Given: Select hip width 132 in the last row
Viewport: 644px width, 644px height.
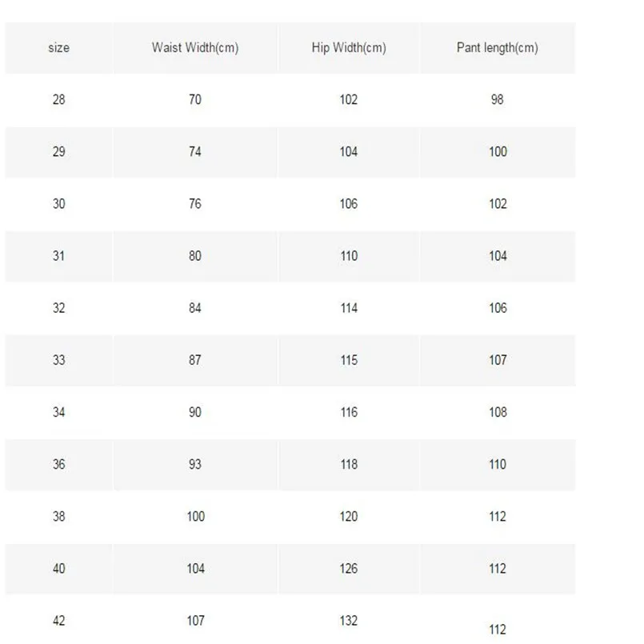Looking at the screenshot, I should click(x=349, y=621).
